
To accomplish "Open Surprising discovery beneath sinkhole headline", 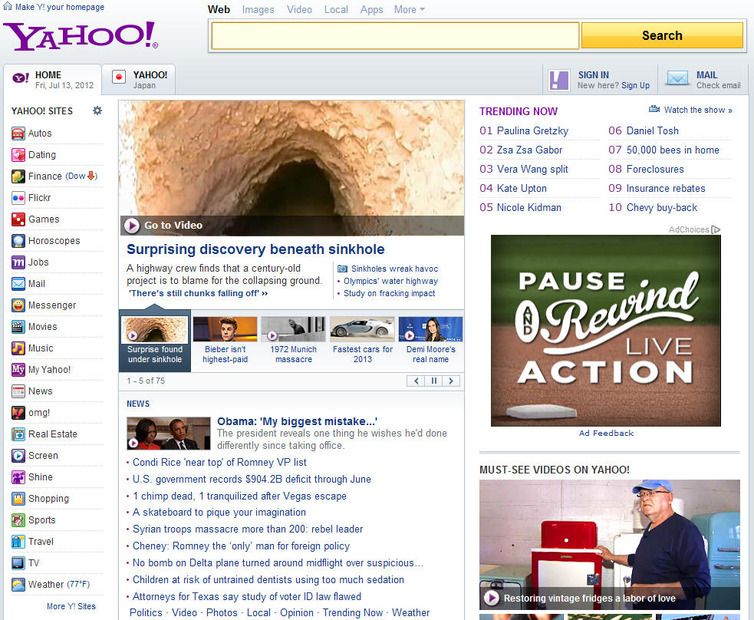I will point(255,249).
